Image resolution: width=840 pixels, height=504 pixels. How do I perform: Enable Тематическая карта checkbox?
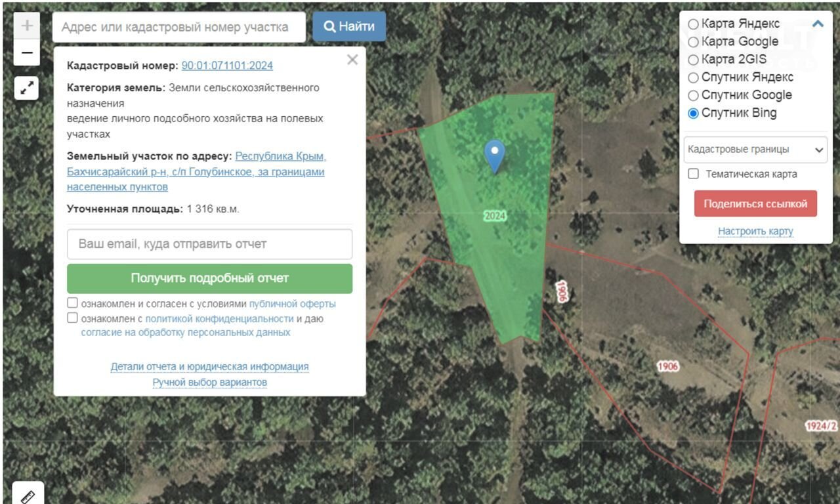pyautogui.click(x=693, y=174)
